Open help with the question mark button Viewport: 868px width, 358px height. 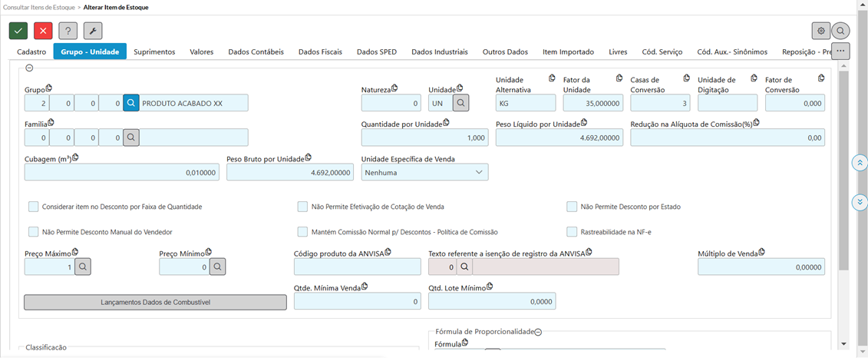(68, 31)
